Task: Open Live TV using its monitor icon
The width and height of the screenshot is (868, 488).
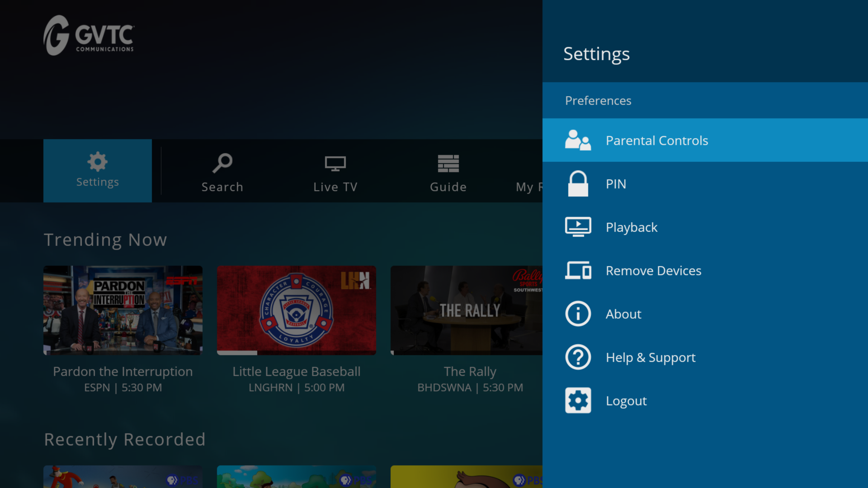Action: (335, 164)
